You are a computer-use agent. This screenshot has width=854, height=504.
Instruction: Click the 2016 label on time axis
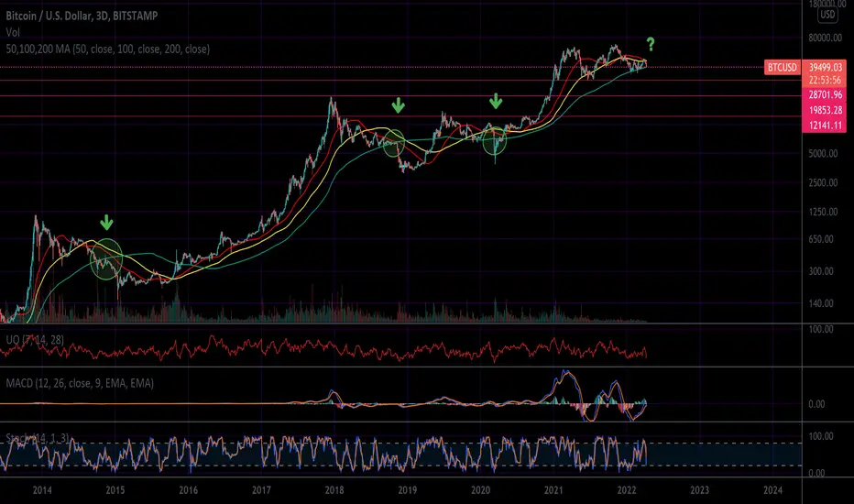point(188,490)
